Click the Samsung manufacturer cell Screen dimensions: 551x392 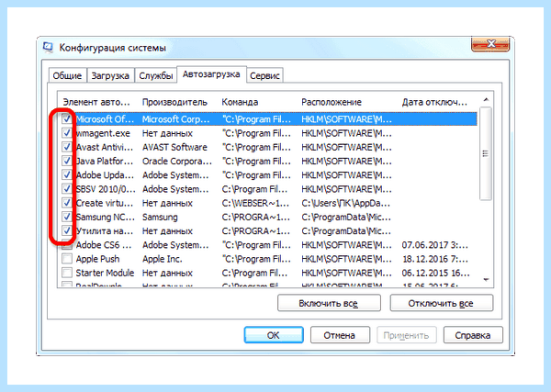[160, 217]
